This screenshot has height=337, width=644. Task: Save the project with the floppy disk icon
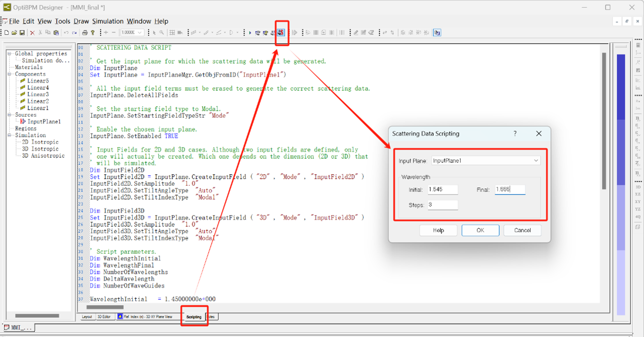[22, 33]
